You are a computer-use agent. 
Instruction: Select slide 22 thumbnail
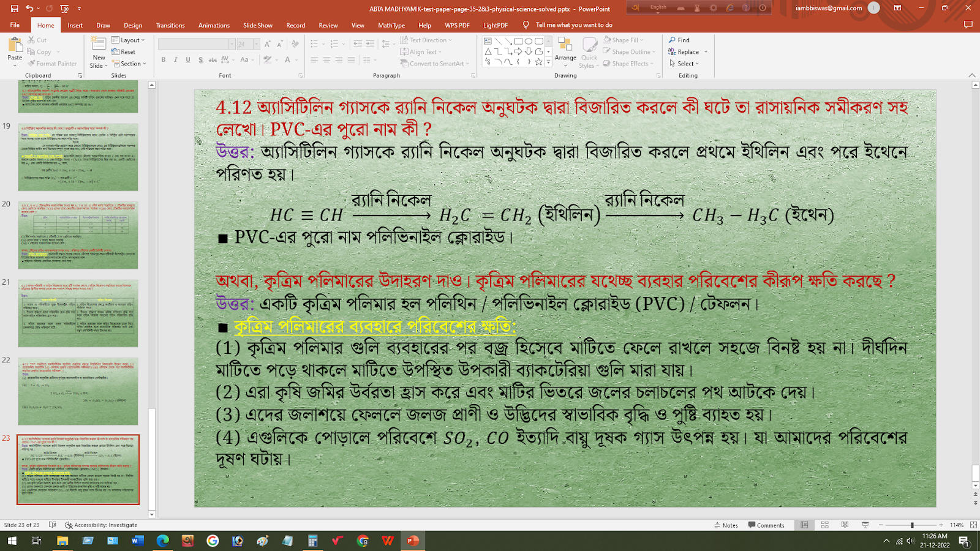point(78,391)
